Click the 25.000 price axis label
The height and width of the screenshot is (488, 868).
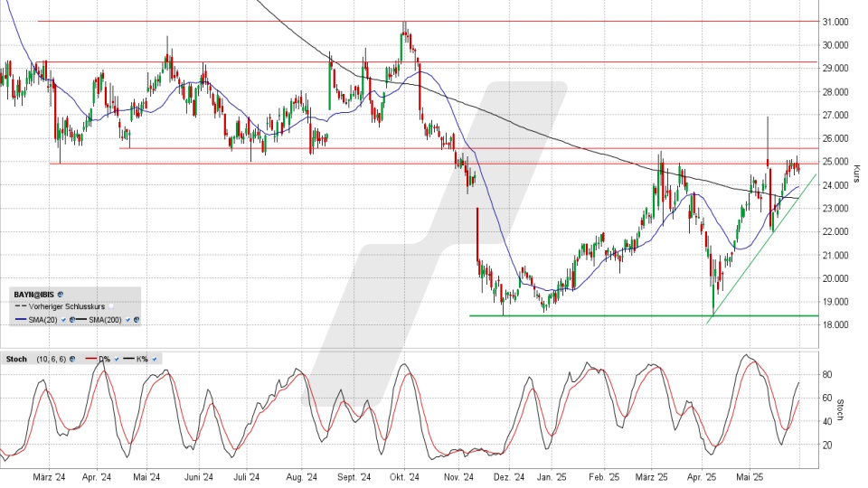[835, 162]
